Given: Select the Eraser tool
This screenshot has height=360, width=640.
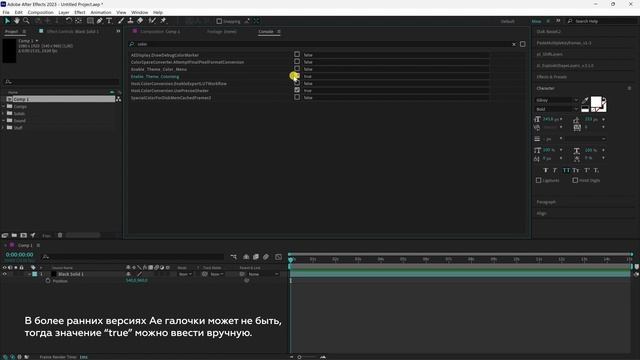Looking at the screenshot, I should (140, 21).
